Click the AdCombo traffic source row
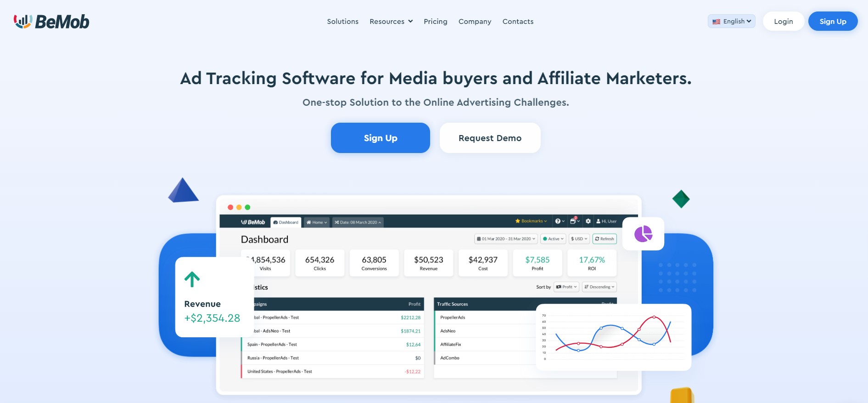Viewport: 868px width, 403px height. pos(485,358)
